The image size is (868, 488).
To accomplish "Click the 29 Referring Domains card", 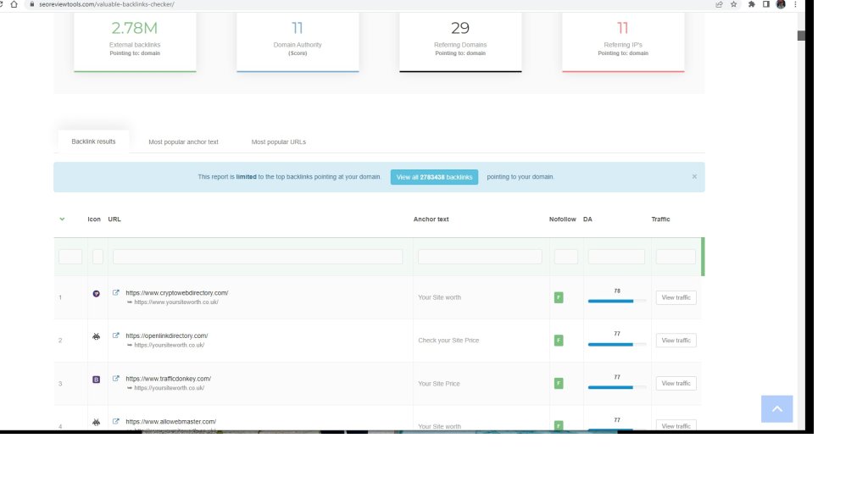I will point(460,42).
